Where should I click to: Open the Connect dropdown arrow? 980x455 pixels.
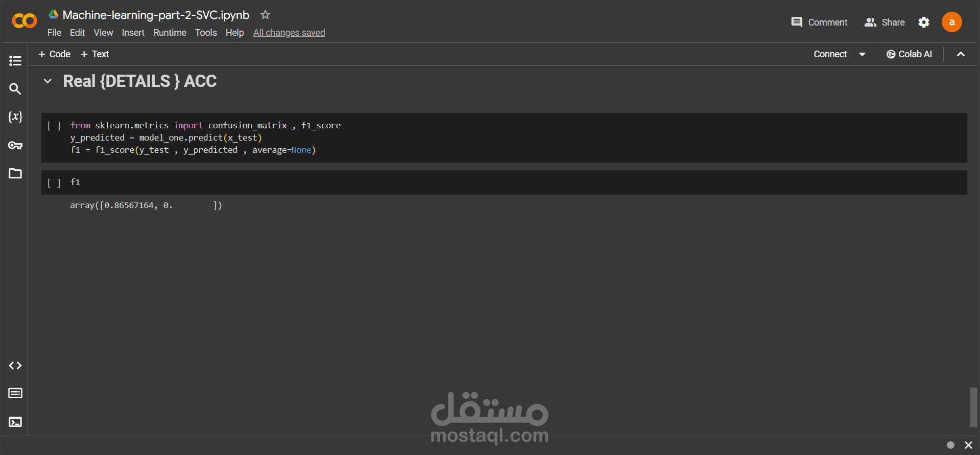tap(863, 54)
